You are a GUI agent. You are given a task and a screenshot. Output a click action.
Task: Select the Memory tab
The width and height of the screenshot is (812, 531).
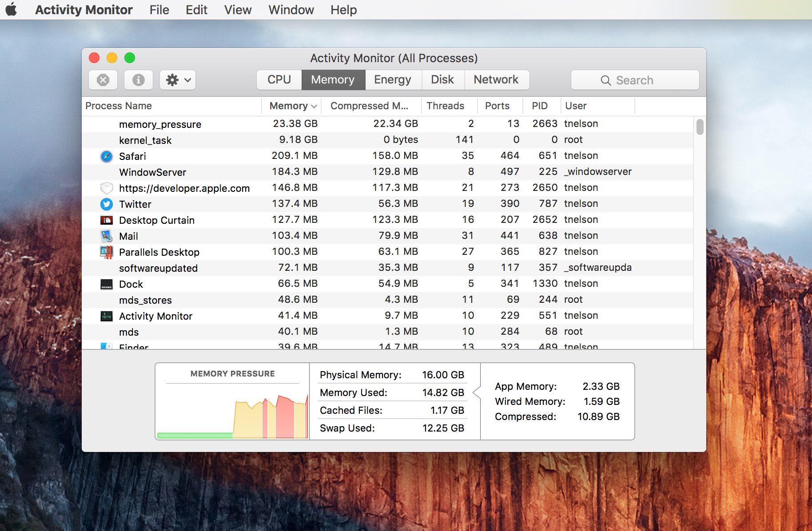(x=333, y=80)
